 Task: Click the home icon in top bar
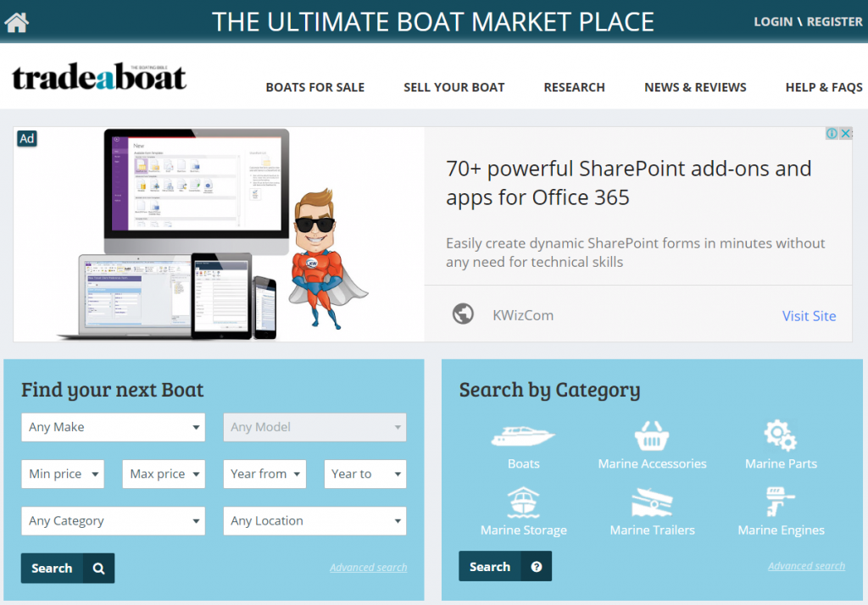16,22
